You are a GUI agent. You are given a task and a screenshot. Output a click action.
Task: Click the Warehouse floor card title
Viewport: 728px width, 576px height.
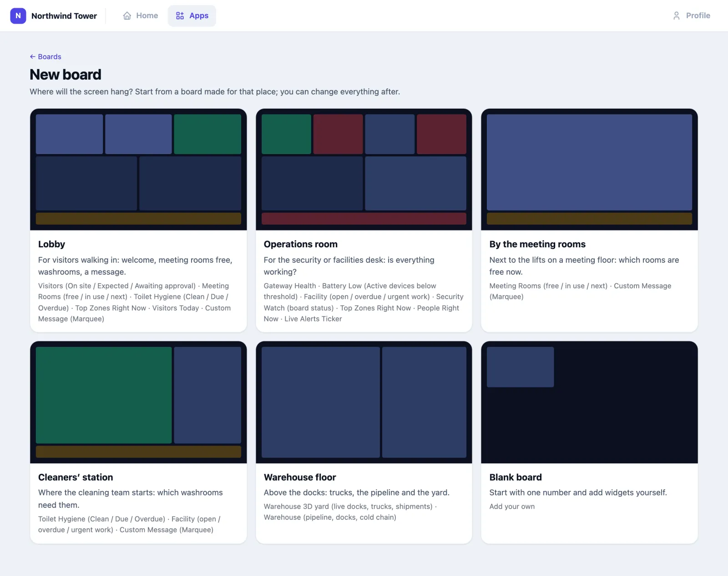pyautogui.click(x=300, y=477)
